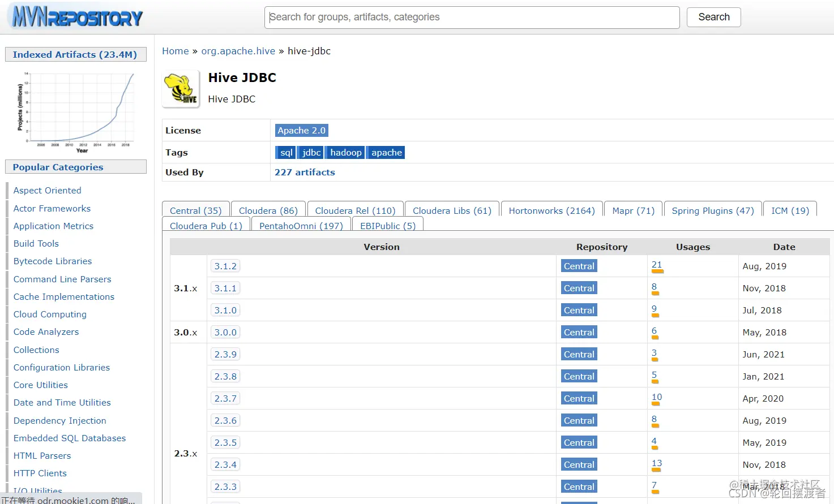Screen dimensions: 834x504
Task: Open Application Metrics category
Action: [x=53, y=226]
